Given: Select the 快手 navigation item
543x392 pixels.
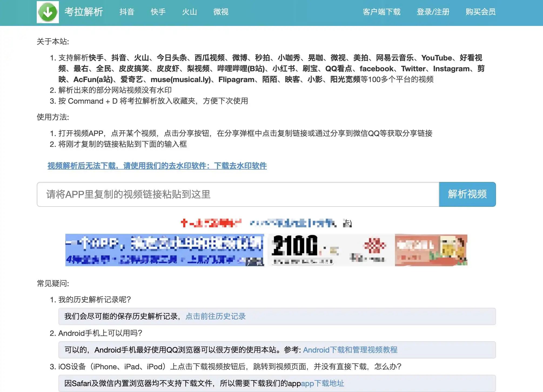Looking at the screenshot, I should pyautogui.click(x=158, y=12).
